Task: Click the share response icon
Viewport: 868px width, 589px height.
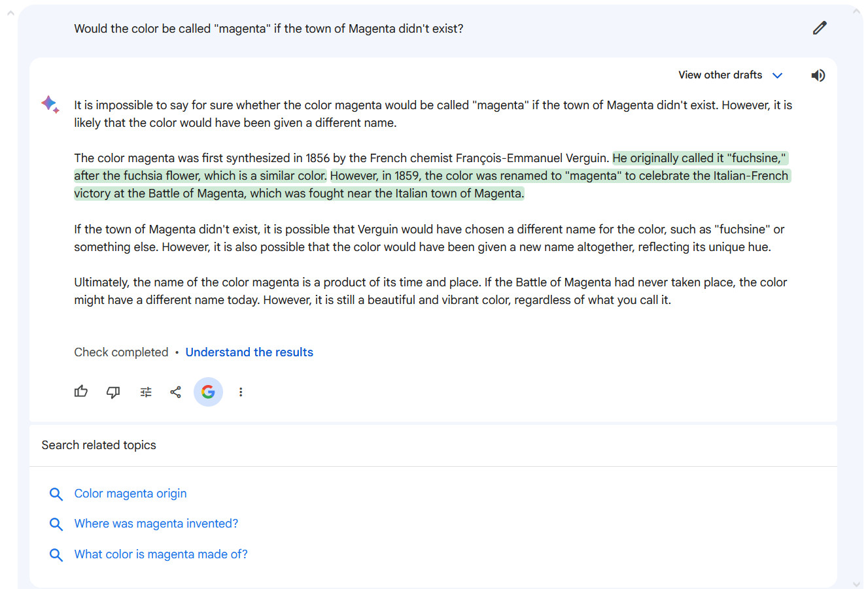Action: pyautogui.click(x=175, y=392)
